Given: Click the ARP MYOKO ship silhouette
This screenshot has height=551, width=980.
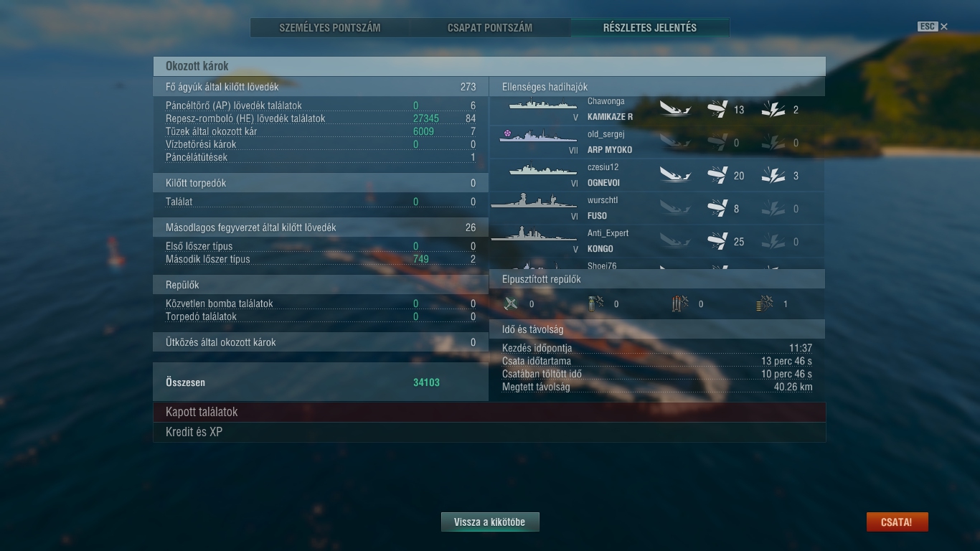Looking at the screenshot, I should [x=538, y=136].
